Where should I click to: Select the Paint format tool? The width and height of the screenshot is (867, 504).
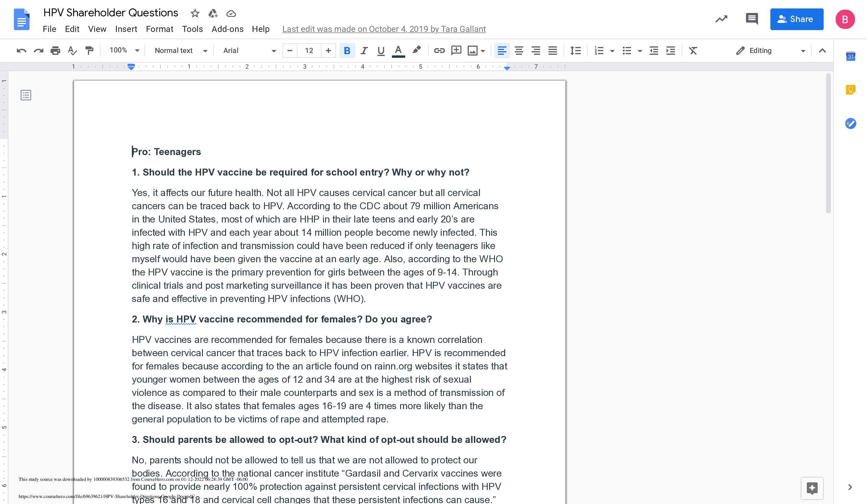(89, 51)
